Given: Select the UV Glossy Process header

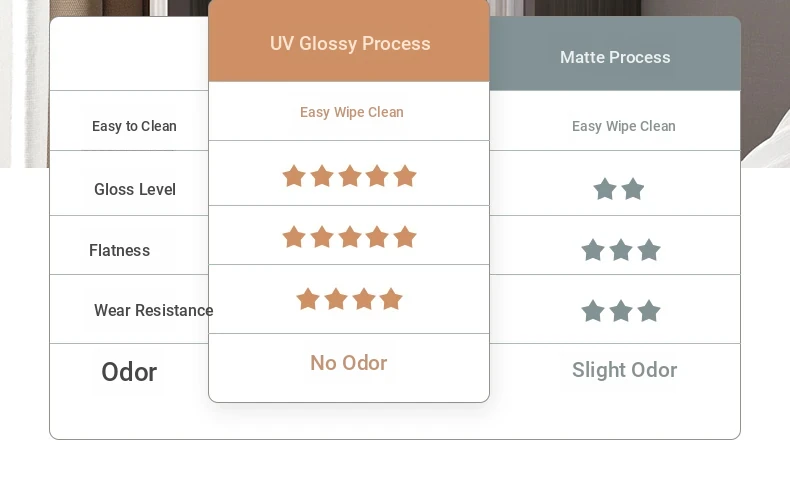Looking at the screenshot, I should (x=349, y=41).
